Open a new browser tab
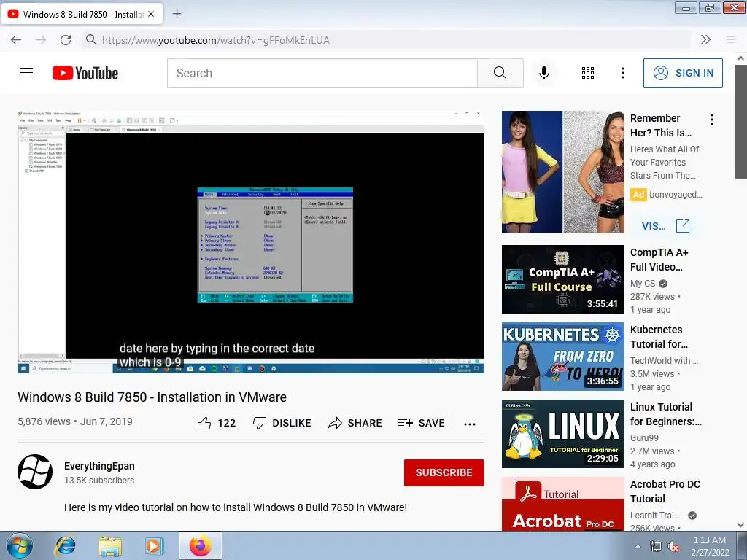The height and width of the screenshot is (560, 747). (177, 14)
